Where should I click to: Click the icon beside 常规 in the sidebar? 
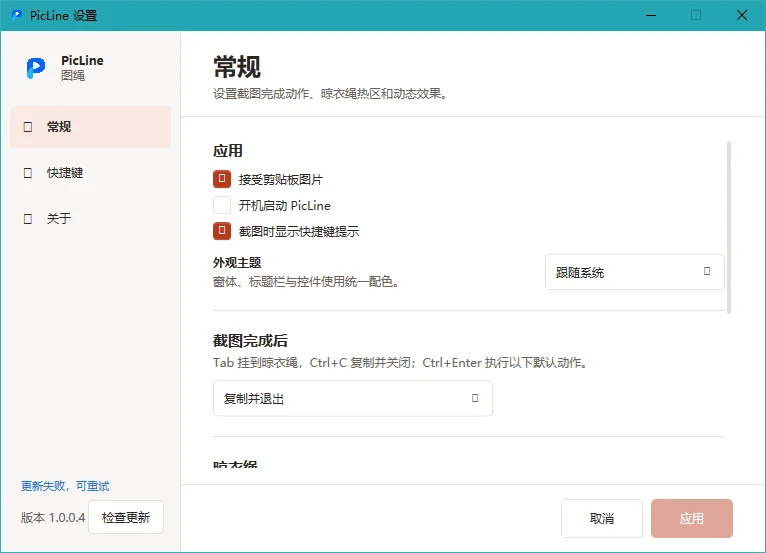click(28, 127)
